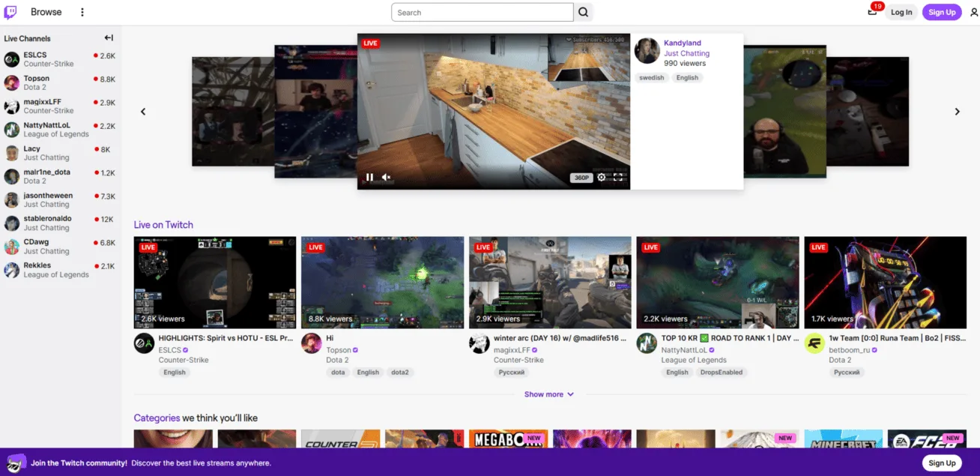The height and width of the screenshot is (476, 980).
Task: Open 1w Team Runa Team stream title
Action: click(x=898, y=339)
